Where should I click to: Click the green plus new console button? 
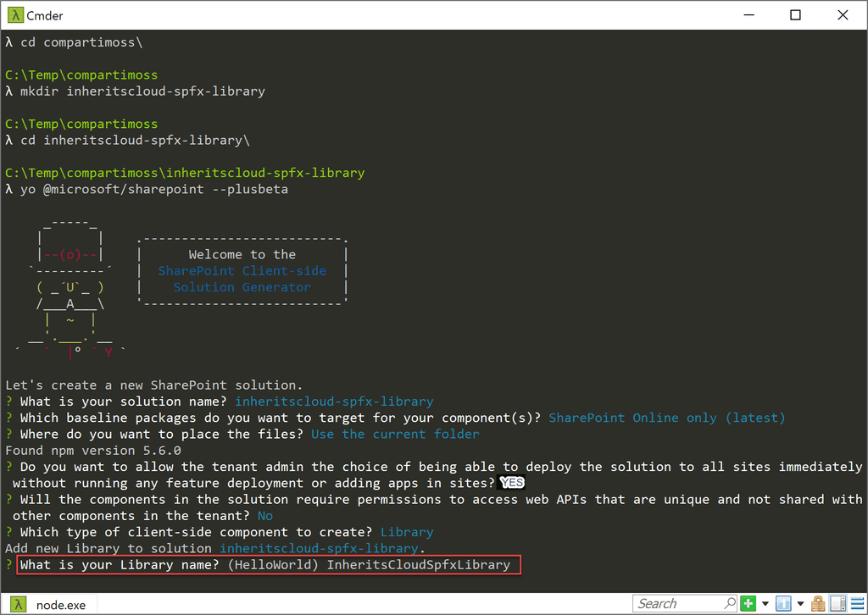coord(748,604)
